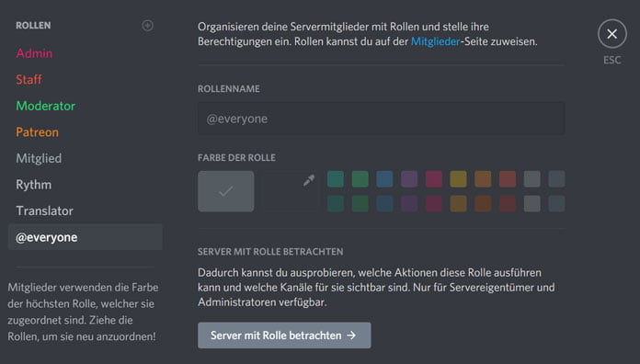Pick the green swatch in top row
Viewport: 640px width, 364px height.
(x=360, y=179)
